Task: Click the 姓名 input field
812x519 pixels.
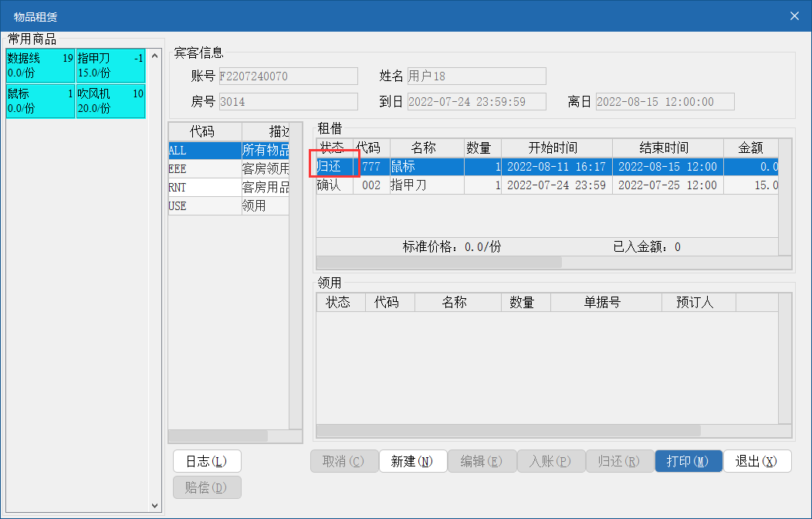Action: click(476, 76)
